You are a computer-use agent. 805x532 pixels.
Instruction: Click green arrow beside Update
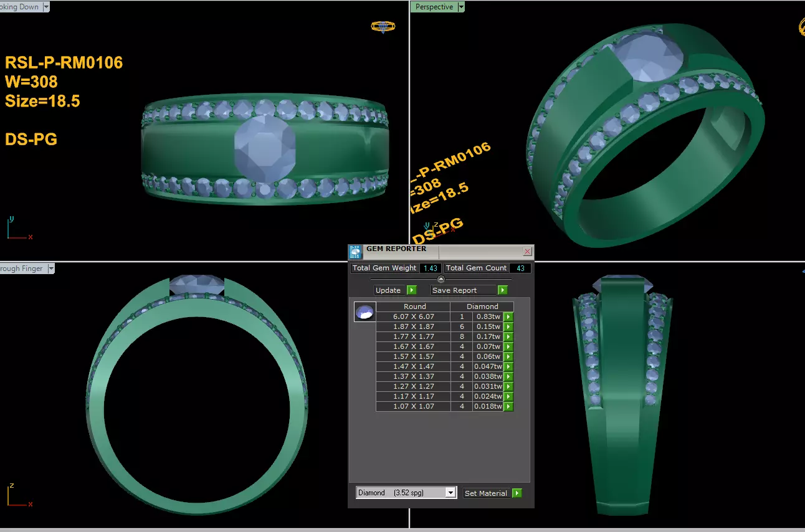(x=411, y=290)
